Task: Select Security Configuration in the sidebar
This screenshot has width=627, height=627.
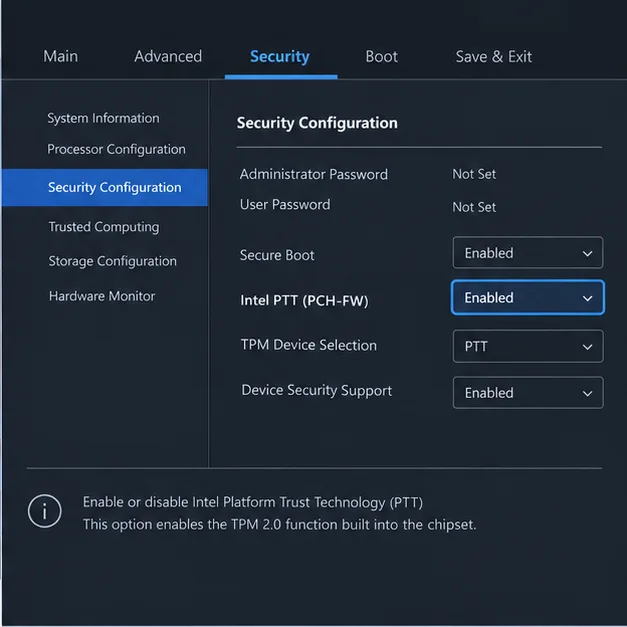Action: 105,187
